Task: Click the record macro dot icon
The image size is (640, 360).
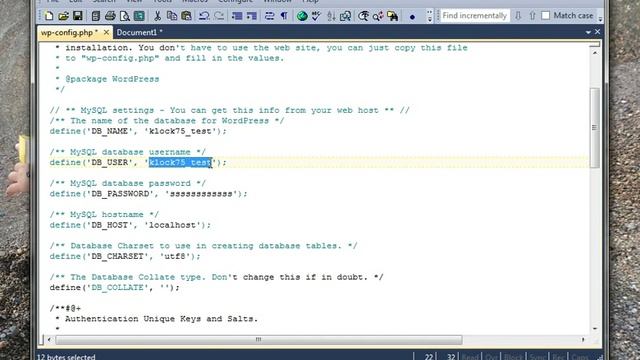Action: tap(412, 17)
